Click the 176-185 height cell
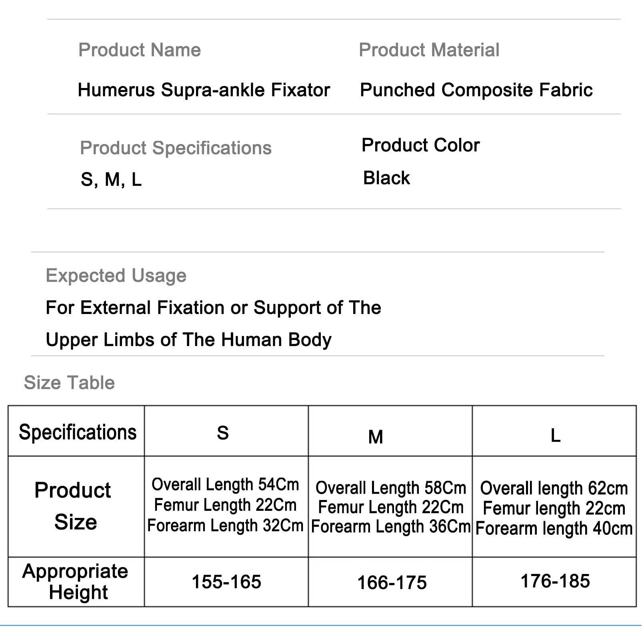The width and height of the screenshot is (644, 644). coord(555,581)
